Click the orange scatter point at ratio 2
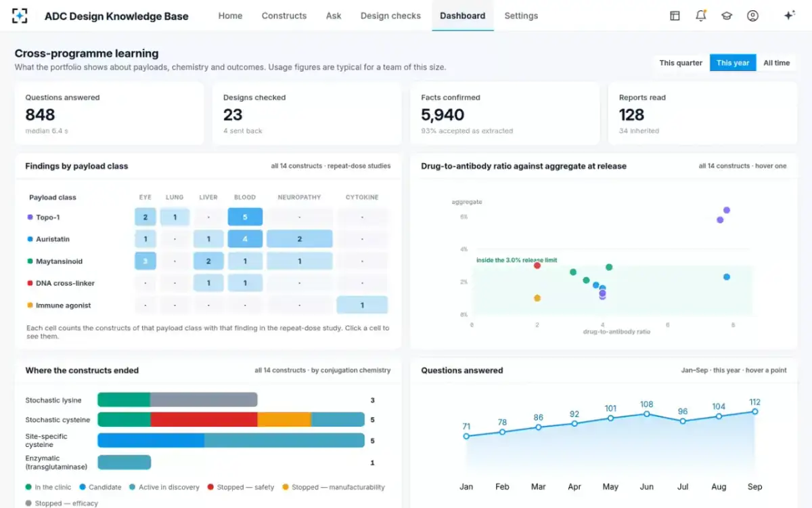Image resolution: width=812 pixels, height=508 pixels. 537,298
